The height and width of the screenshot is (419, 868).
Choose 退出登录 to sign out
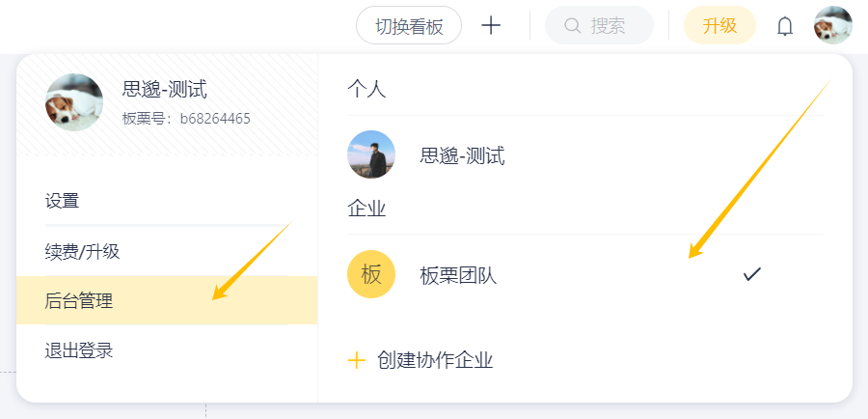click(79, 350)
